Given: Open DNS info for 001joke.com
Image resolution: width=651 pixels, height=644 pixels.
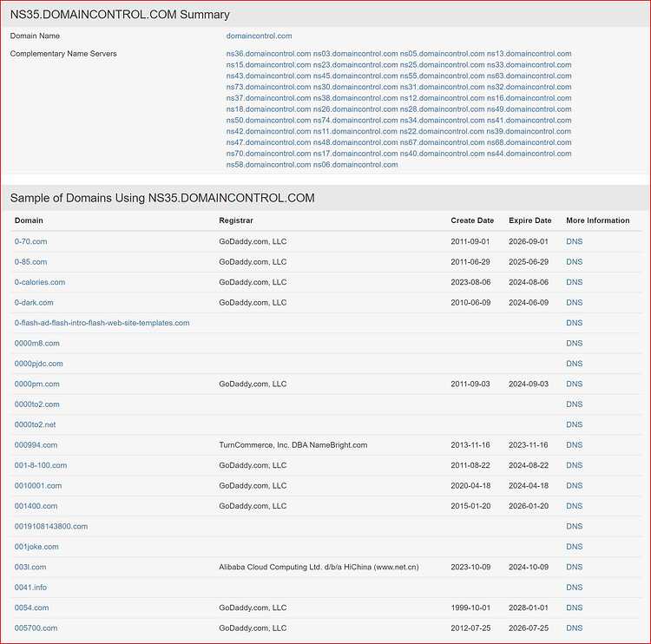Looking at the screenshot, I should (575, 547).
